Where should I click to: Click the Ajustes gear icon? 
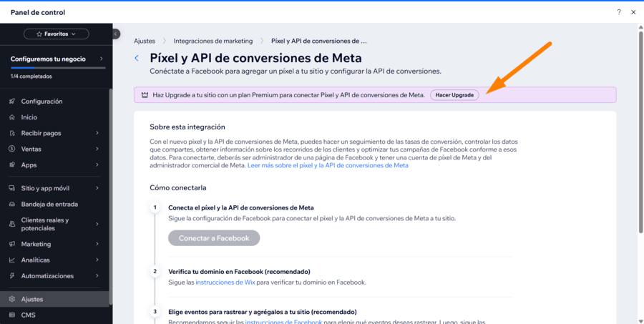(x=12, y=300)
